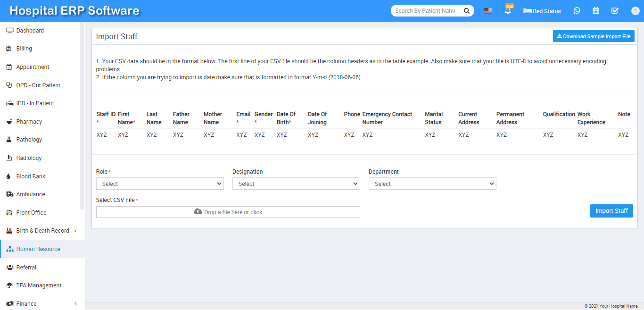The height and width of the screenshot is (310, 644).
Task: Open Pharmacy in the sidebar
Action: coord(29,122)
